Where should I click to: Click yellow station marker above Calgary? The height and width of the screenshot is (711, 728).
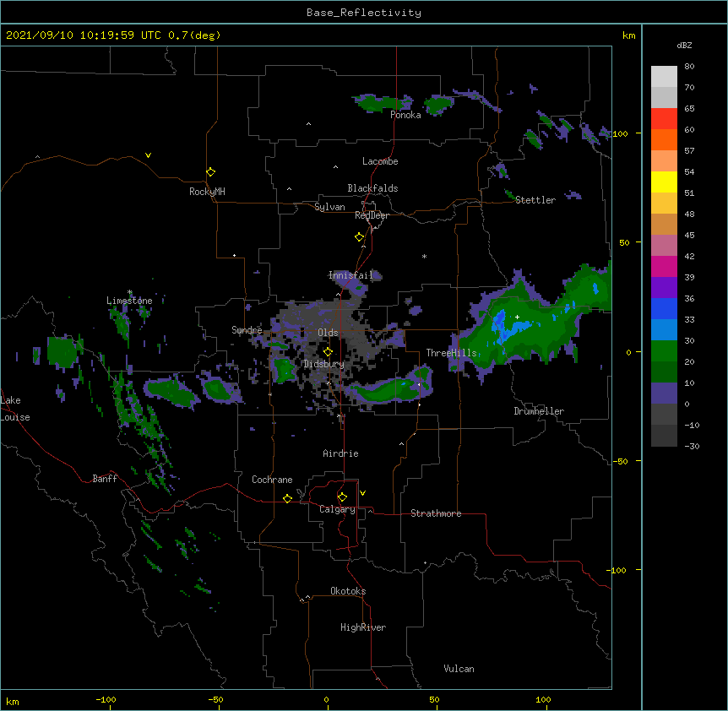coord(342,497)
